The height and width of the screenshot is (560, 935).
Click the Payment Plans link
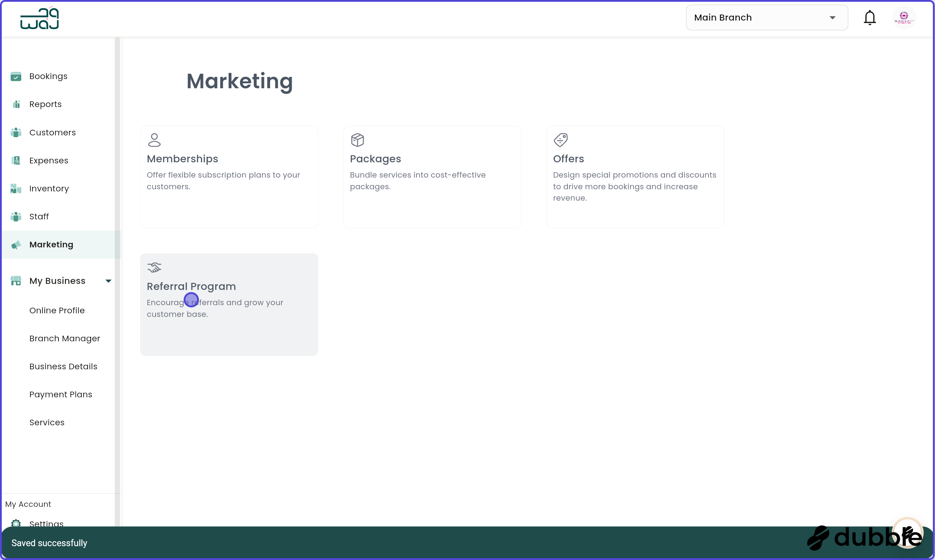pos(61,394)
